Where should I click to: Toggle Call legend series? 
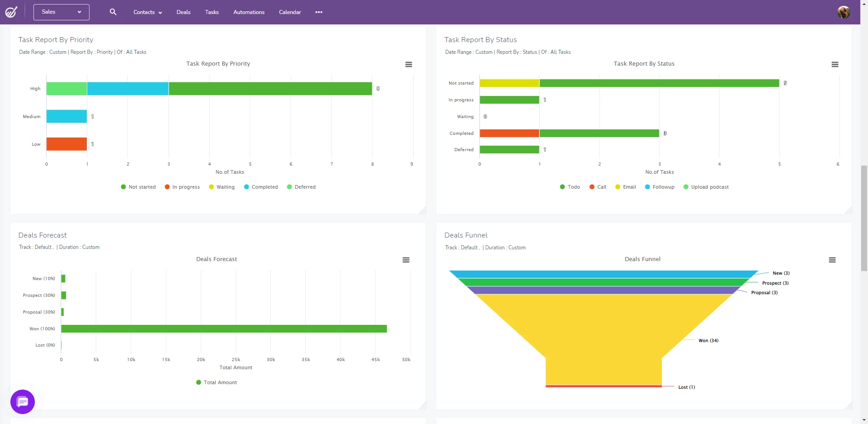pos(598,187)
